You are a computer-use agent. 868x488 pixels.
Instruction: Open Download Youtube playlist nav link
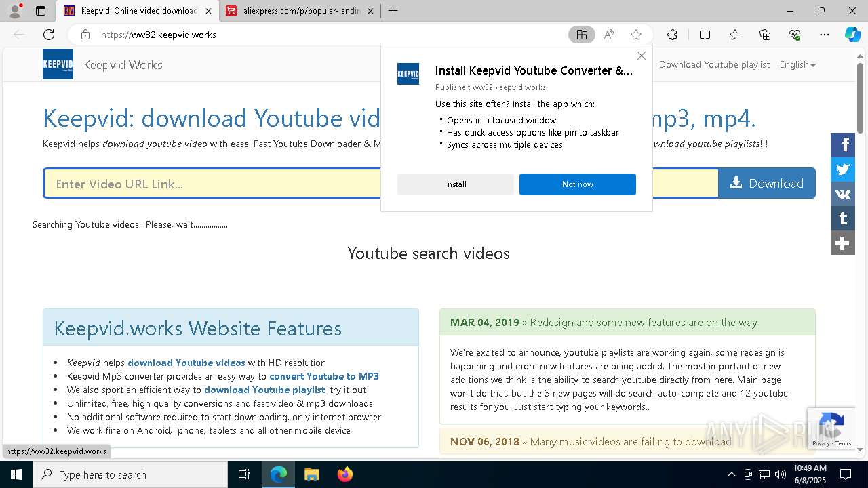point(714,64)
